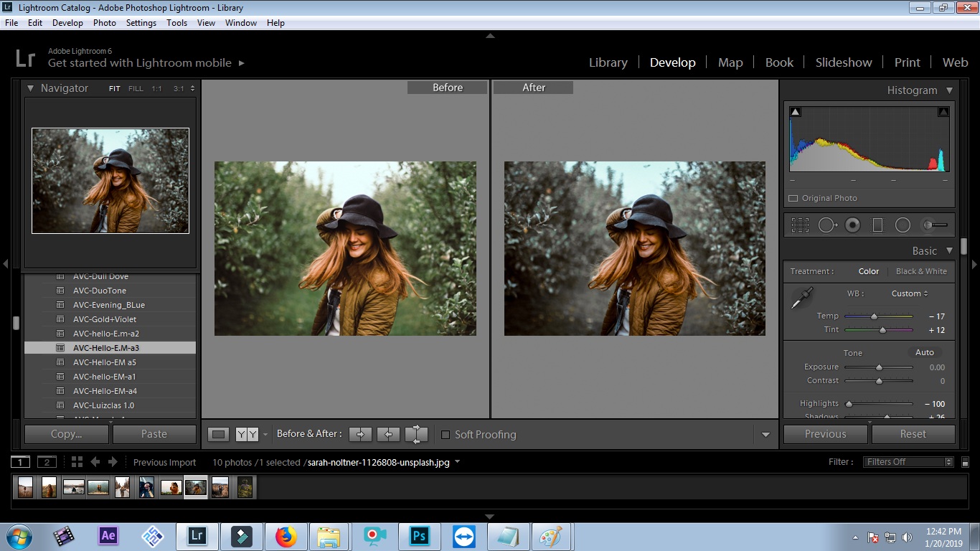The height and width of the screenshot is (551, 980).
Task: Click the Paste button
Action: click(154, 434)
